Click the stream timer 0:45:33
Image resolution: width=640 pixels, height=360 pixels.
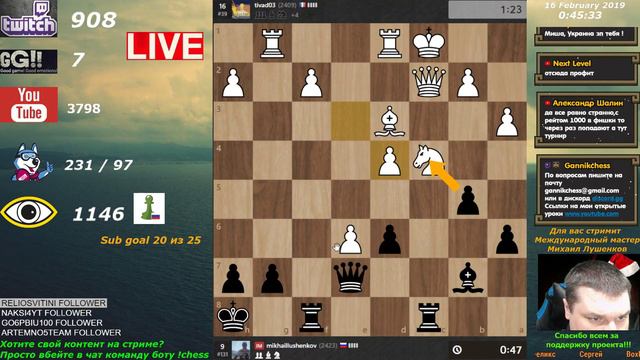(x=580, y=15)
